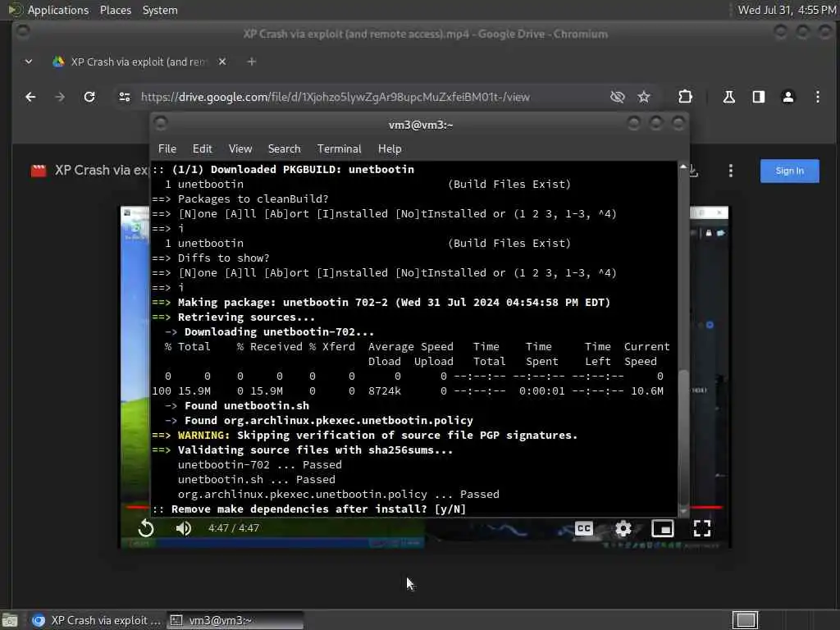Mute the video volume
Viewport: 840px width, 630px height.
183,528
